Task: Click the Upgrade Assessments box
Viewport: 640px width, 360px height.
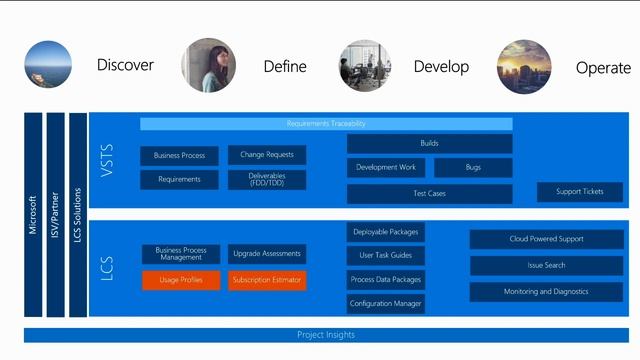Action: coord(267,254)
